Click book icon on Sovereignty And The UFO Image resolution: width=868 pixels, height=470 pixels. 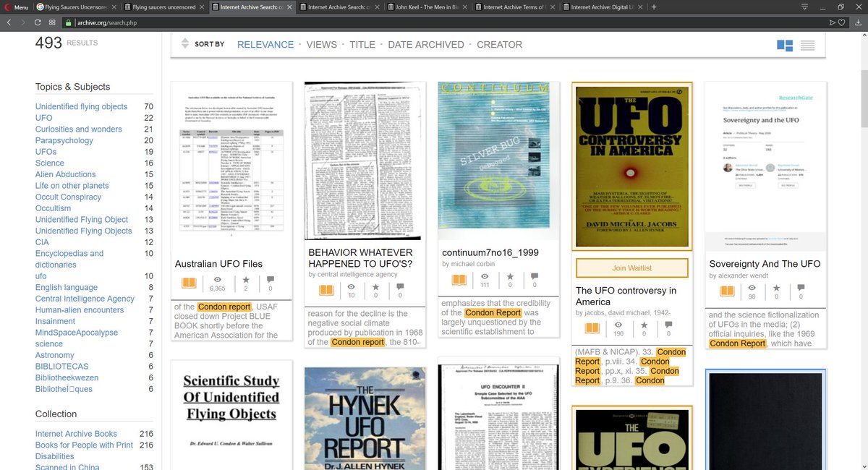[727, 290]
